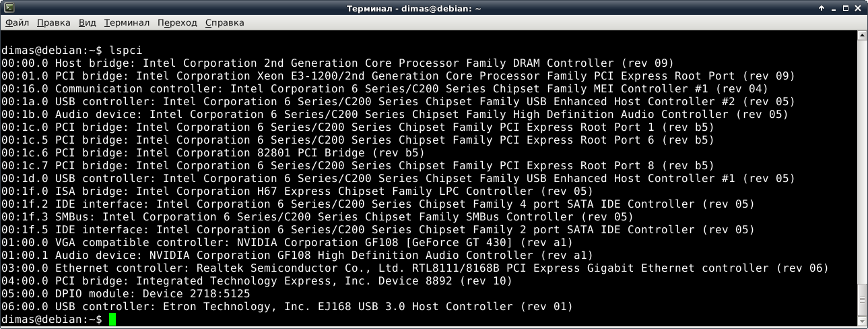This screenshot has width=868, height=329.
Task: Maximize the terminal window
Action: click(847, 8)
